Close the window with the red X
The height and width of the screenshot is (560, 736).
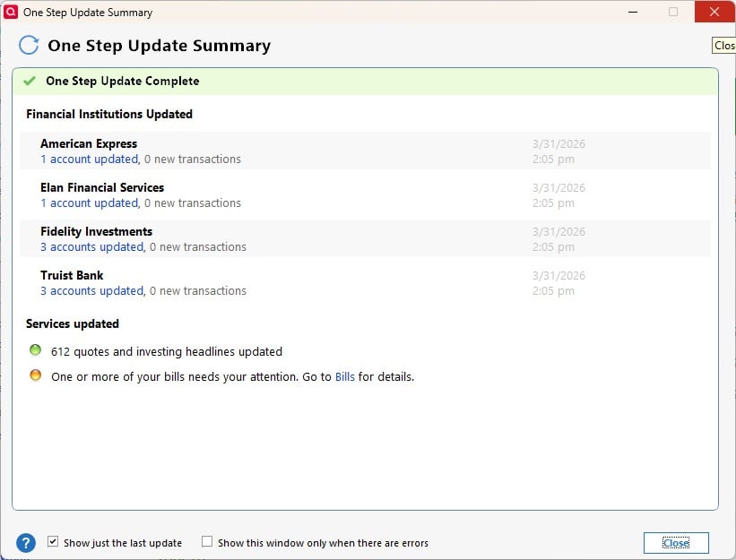coord(714,12)
